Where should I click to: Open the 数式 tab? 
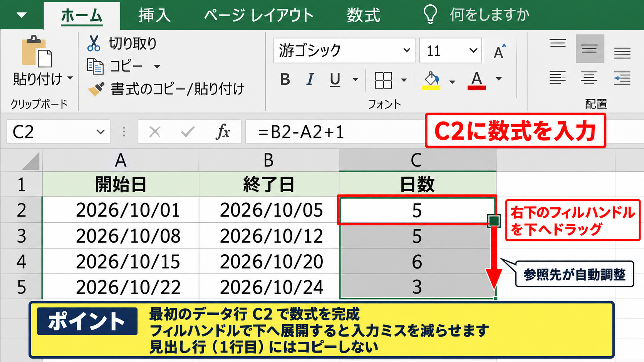click(x=363, y=15)
